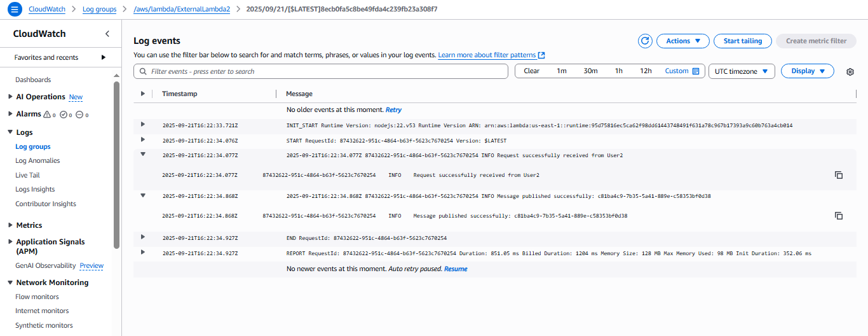Screen dimensions: 868x336
Task: Click Resume to restart auto retry
Action: point(456,269)
